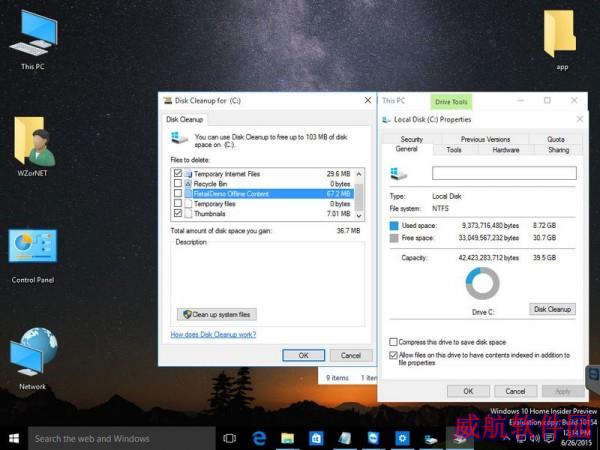The height and width of the screenshot is (450, 600).
Task: Click the blue Used space color swatch
Action: coord(394,225)
